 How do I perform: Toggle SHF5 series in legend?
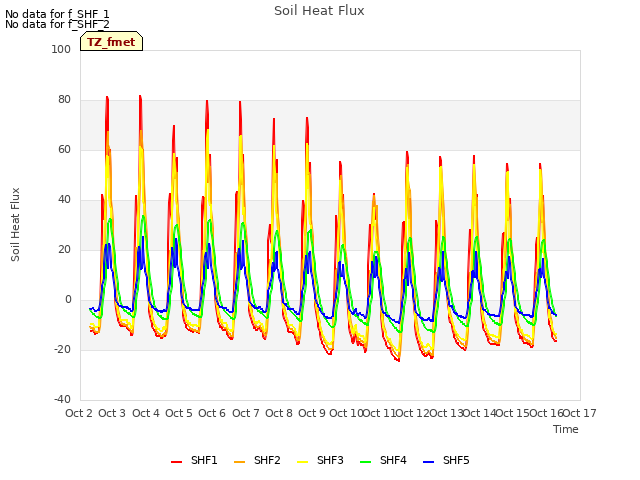pos(446,460)
